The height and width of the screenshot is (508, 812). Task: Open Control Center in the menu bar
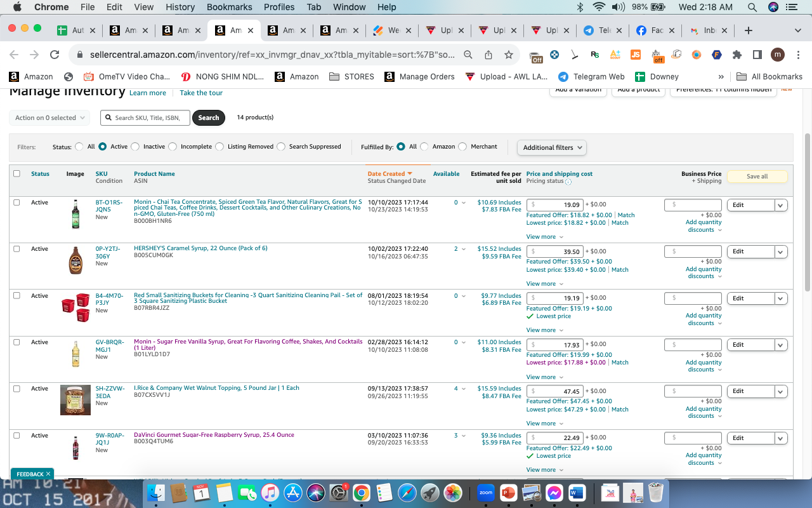791,7
